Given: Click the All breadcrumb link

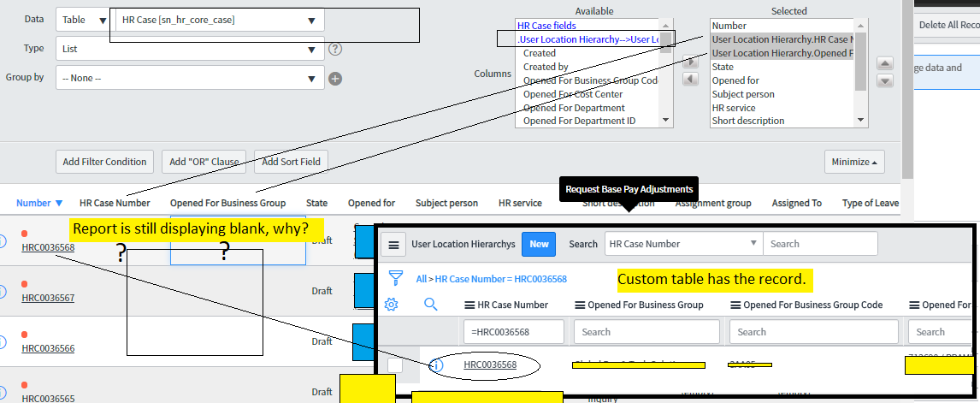Looking at the screenshot, I should pos(422,279).
